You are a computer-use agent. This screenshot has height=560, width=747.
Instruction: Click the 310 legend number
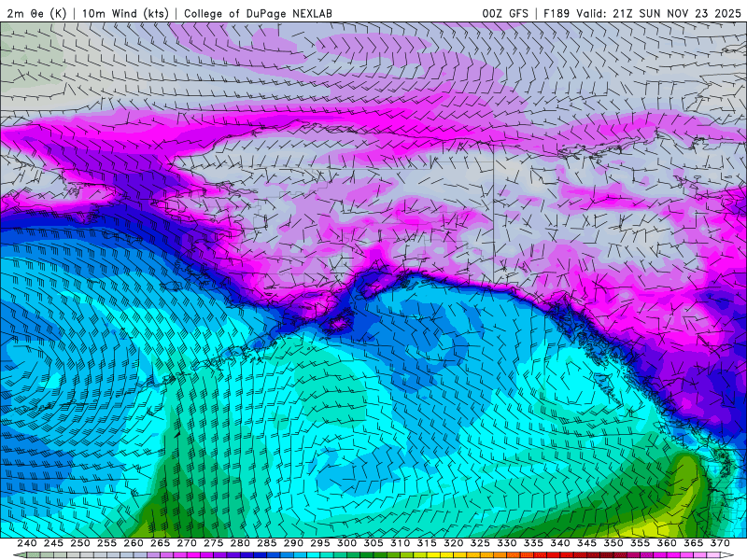(x=401, y=543)
